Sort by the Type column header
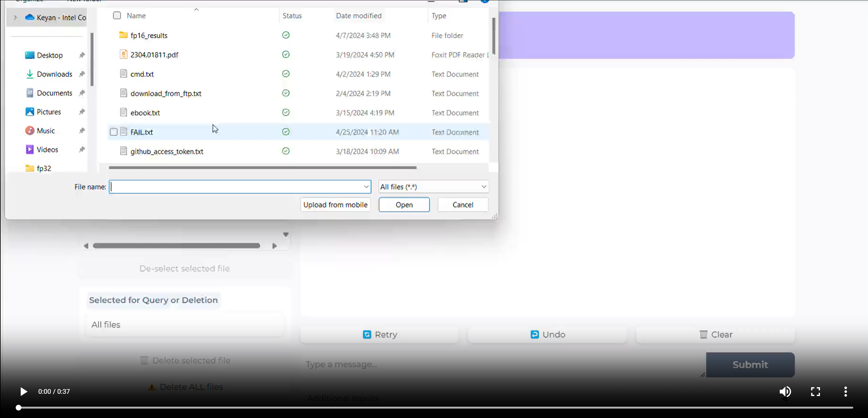 (439, 16)
